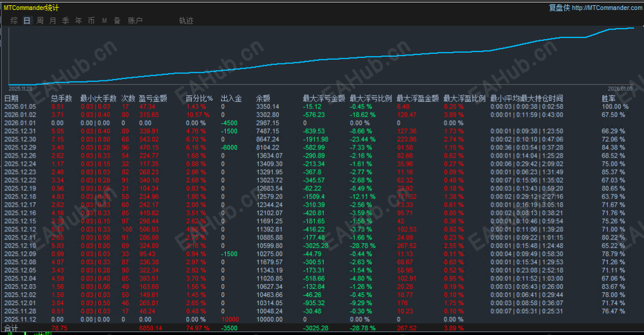644x335 pixels.
Task: Switch to the 综 summary tab
Action: coord(14,20)
